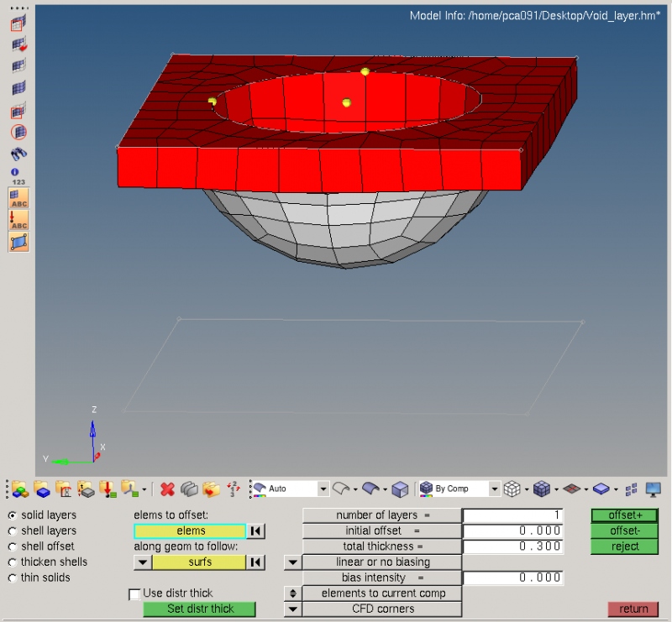Open the surfs entity type dropdown
This screenshot has width=672, height=622.
[x=143, y=562]
